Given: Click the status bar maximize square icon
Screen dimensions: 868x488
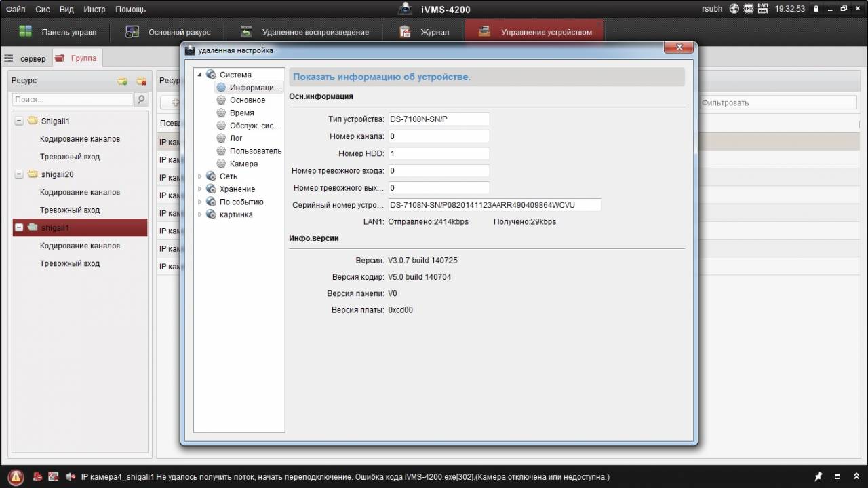Looking at the screenshot, I should [x=837, y=476].
